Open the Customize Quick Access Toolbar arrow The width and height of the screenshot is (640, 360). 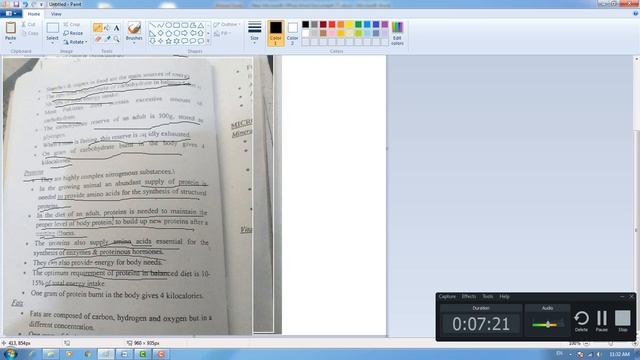[41, 4]
